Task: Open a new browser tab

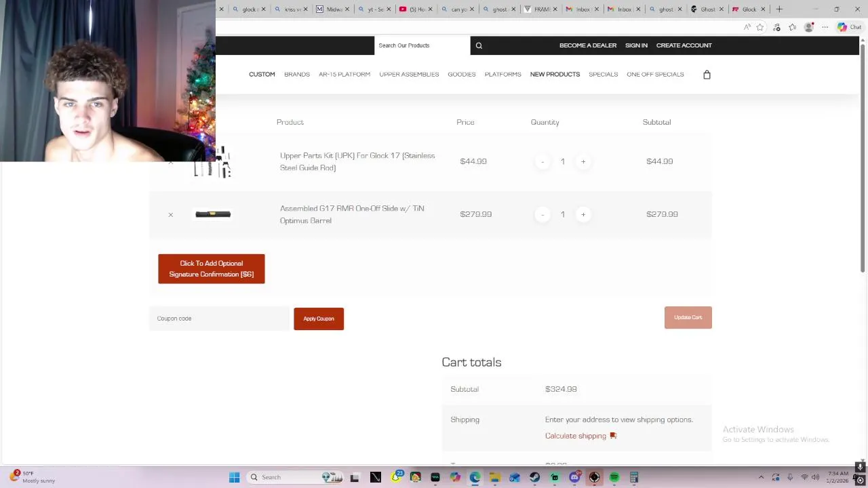Action: (x=779, y=9)
